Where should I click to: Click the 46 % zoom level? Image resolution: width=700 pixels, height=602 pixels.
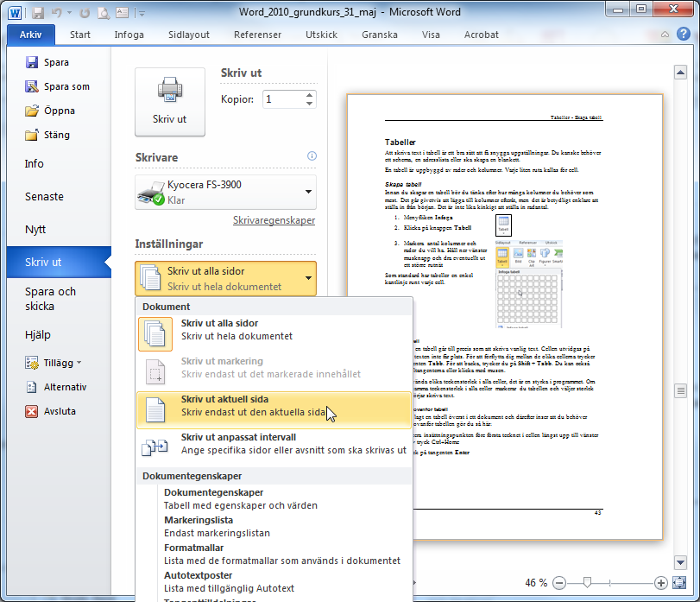point(536,583)
